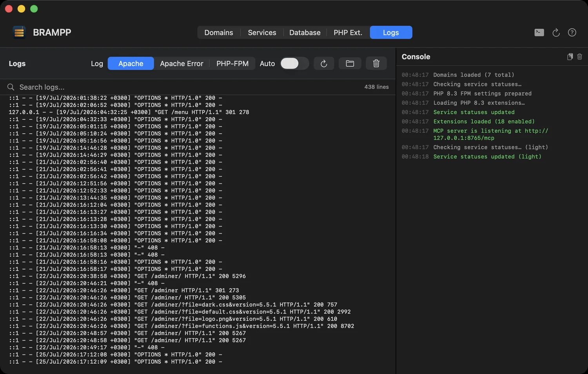
Task: Click the 19/Jul/2026:01:38:22 log line
Action: (115, 98)
